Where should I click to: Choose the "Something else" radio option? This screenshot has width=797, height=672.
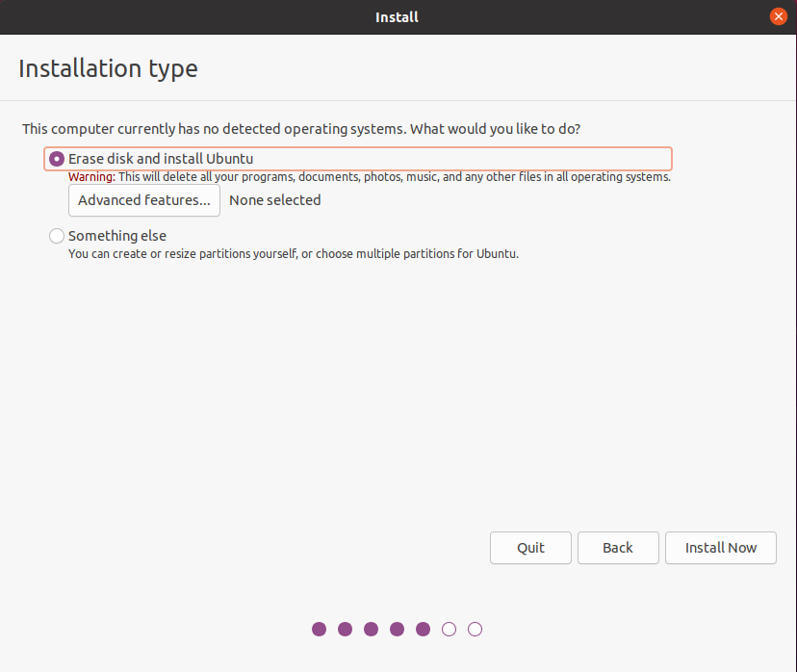point(57,236)
